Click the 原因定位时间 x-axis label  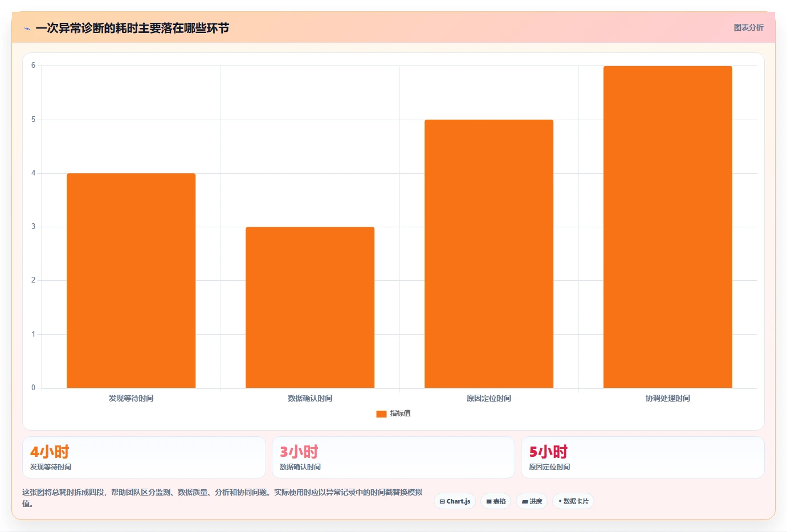(489, 398)
